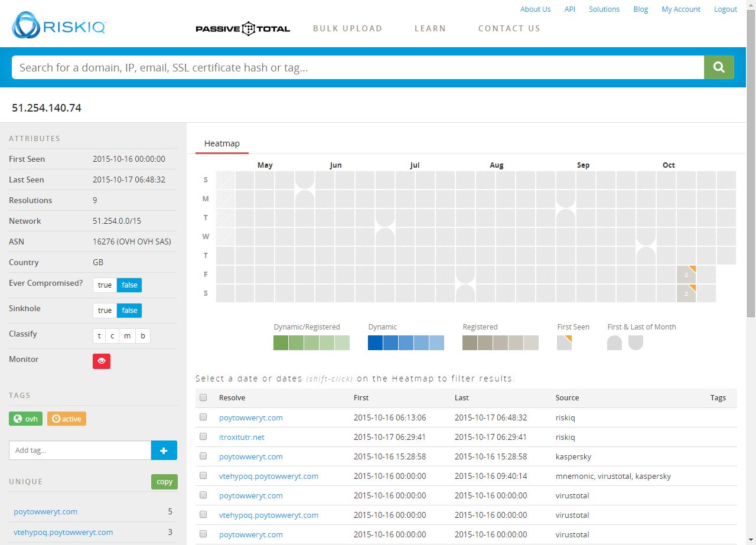Classify as t

point(99,336)
